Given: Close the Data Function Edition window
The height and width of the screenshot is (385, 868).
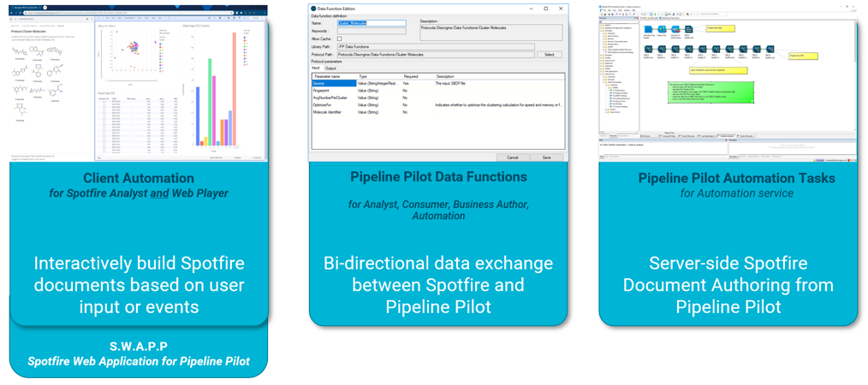Looking at the screenshot, I should click(x=562, y=9).
